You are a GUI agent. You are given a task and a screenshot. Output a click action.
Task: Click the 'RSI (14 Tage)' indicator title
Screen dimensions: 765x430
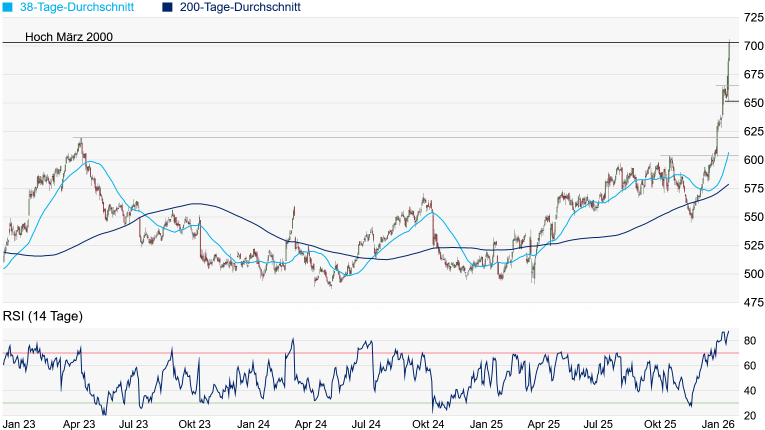click(43, 317)
